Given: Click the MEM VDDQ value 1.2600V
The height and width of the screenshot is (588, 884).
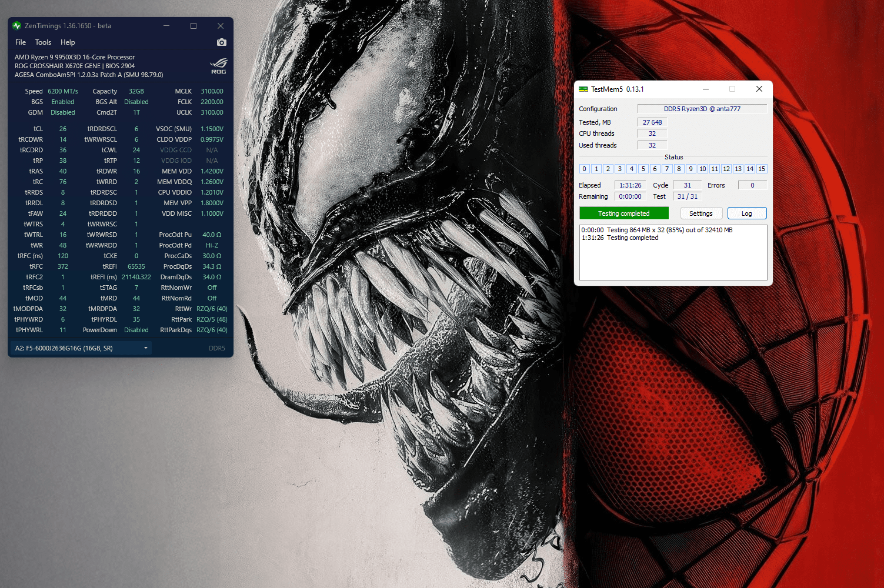Looking at the screenshot, I should click(212, 182).
